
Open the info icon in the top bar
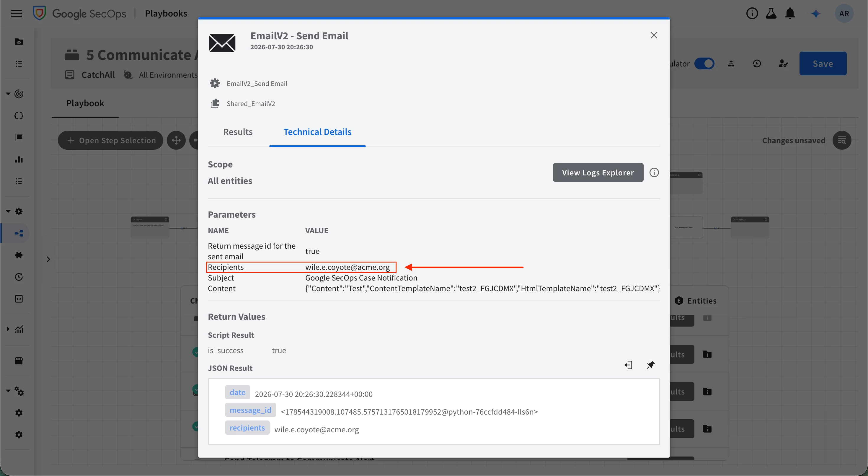[752, 14]
